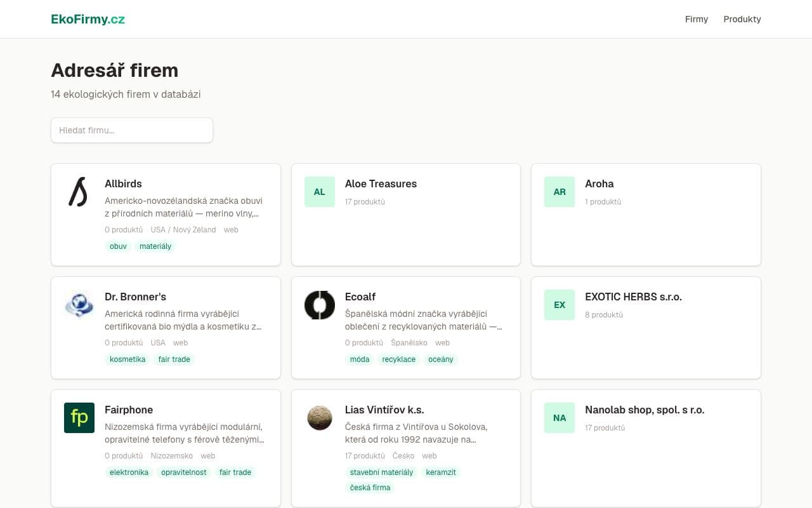Open the Ecoalf company title
Screen dimensions: 812x508
(360, 297)
